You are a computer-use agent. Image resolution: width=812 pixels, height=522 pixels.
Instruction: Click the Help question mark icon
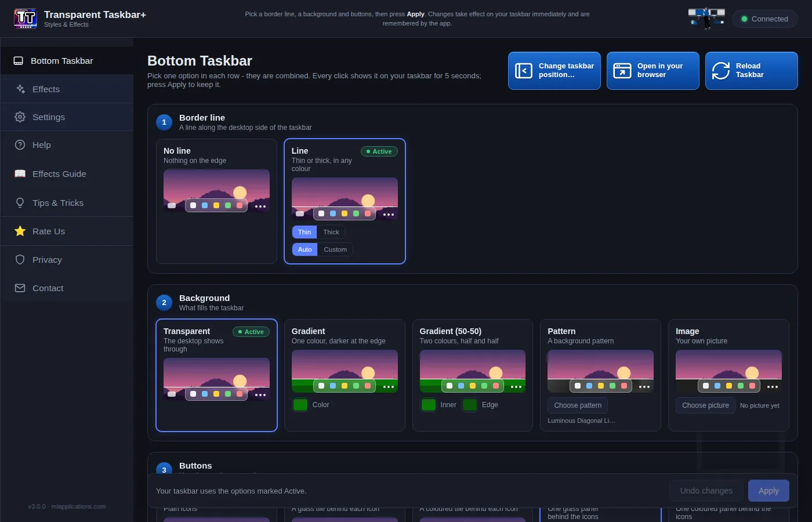pos(20,145)
